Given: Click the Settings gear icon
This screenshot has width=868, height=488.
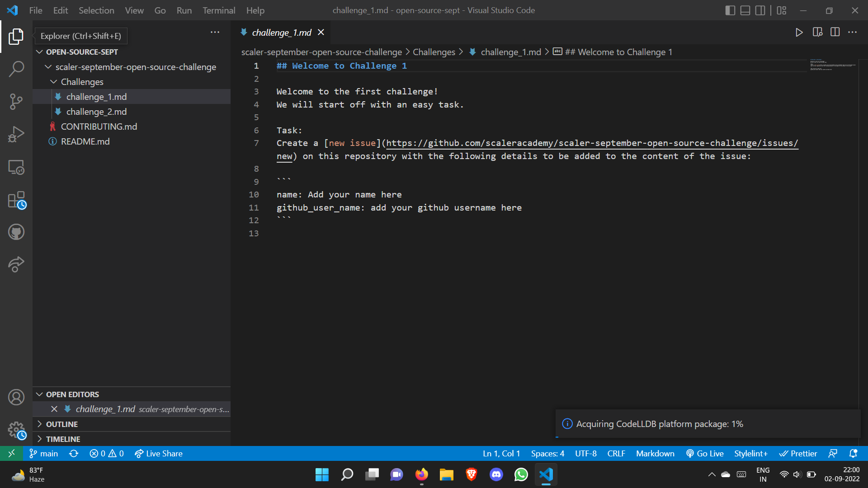Looking at the screenshot, I should [x=16, y=430].
